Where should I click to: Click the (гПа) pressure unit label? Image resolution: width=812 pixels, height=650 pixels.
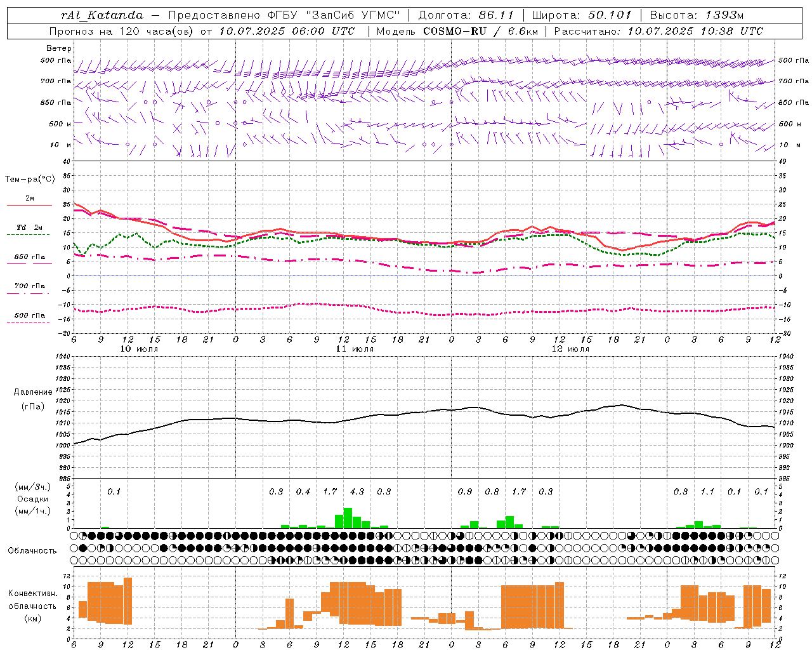(x=33, y=407)
